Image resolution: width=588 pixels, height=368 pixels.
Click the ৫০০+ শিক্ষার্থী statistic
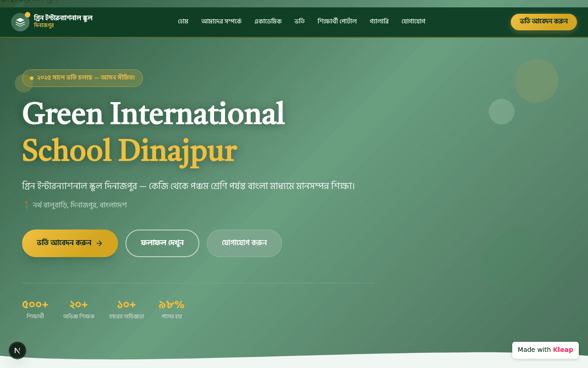pyautogui.click(x=35, y=310)
